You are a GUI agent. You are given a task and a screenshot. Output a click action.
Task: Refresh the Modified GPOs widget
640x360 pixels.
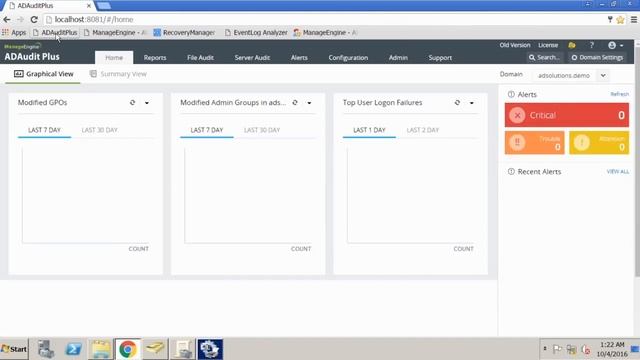(x=132, y=102)
